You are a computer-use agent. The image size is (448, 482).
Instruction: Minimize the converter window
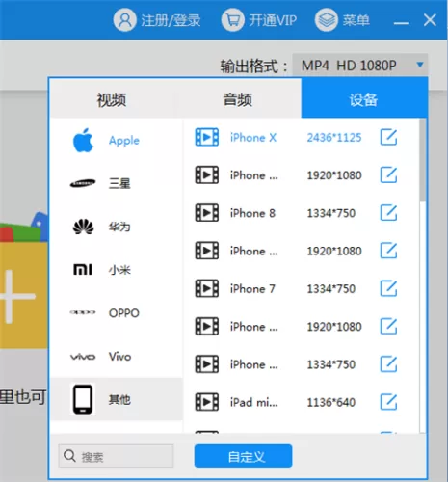(x=402, y=23)
